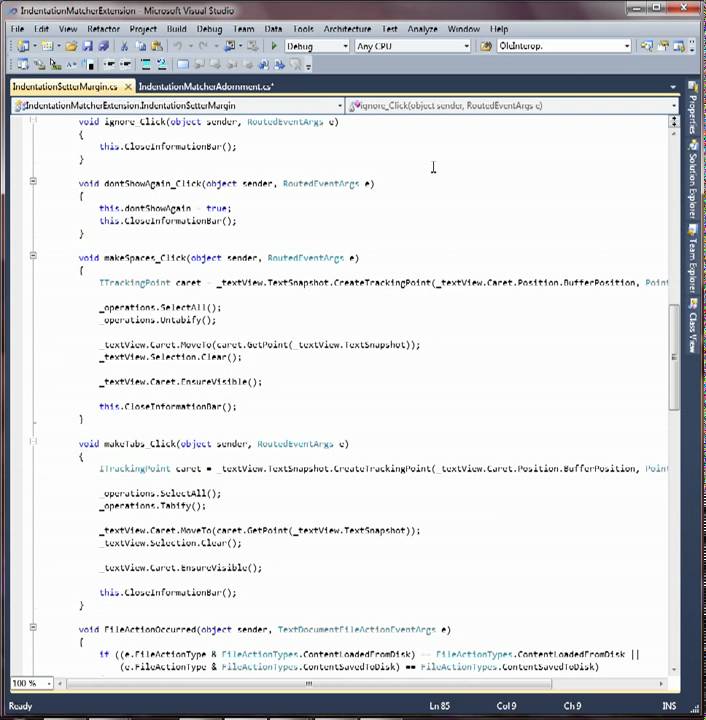Click the Increase Indent icon
Viewport: 706px width, 720px height.
[125, 65]
